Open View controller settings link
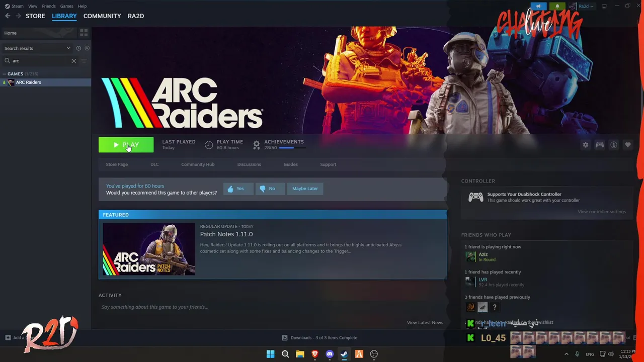The width and height of the screenshot is (644, 362). pyautogui.click(x=602, y=212)
